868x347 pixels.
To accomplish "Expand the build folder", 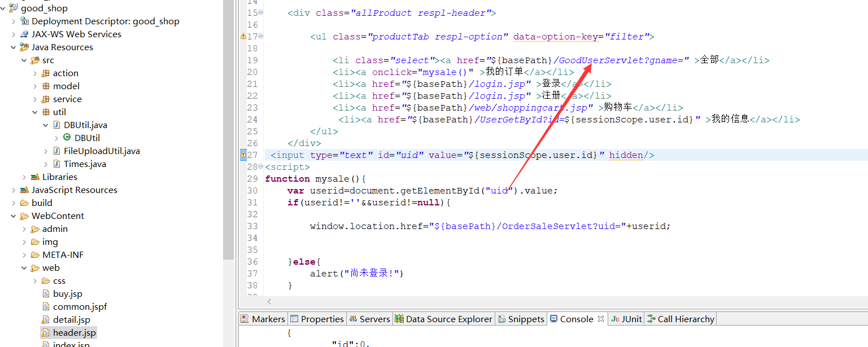I will [x=14, y=203].
